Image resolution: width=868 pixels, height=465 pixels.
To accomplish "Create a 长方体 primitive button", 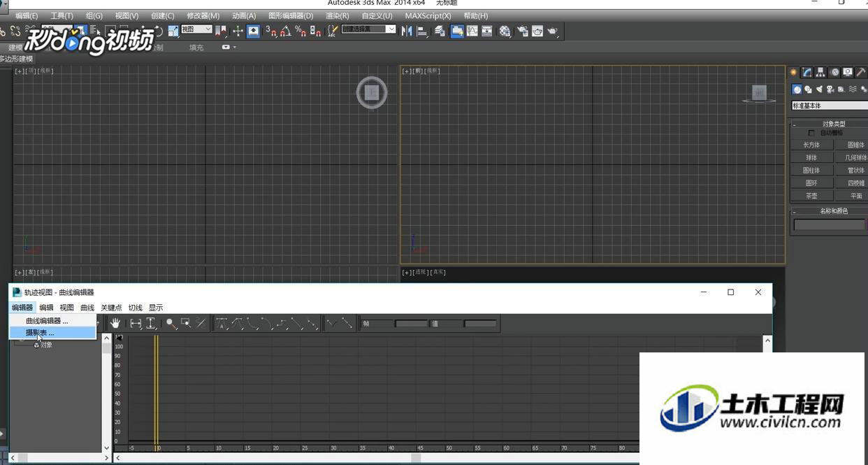I will (811, 145).
